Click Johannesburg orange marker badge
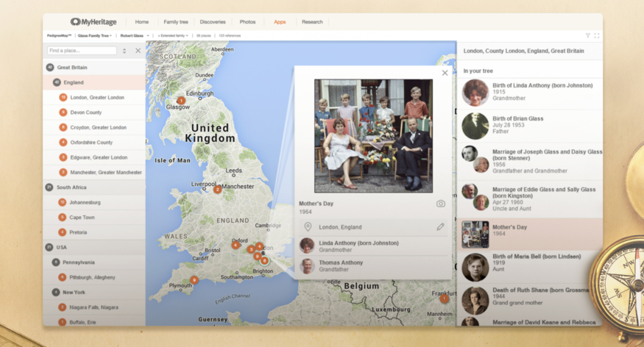This screenshot has width=644, height=347. click(x=63, y=202)
